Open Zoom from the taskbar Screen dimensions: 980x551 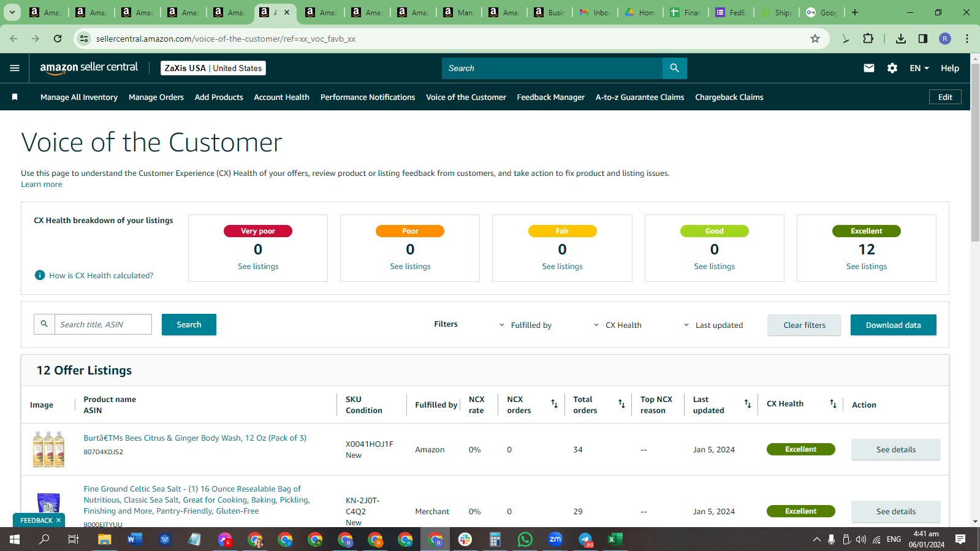555,539
